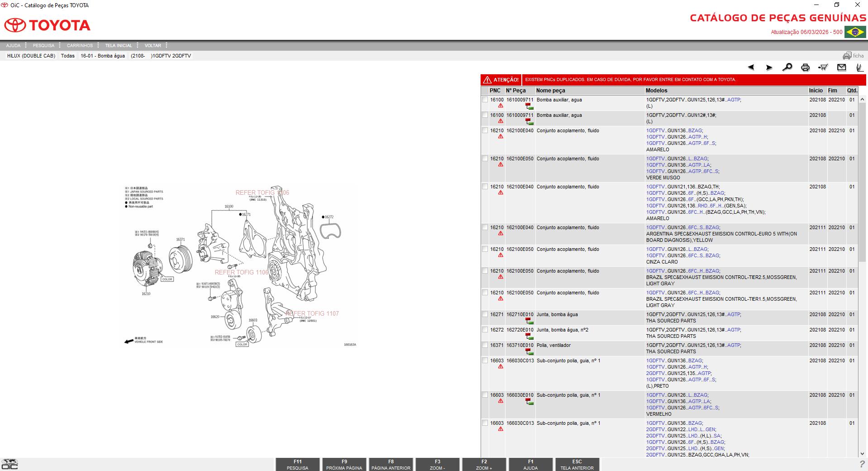Tick the checkbox for 16272 Junta, bomba água, nº2
The height and width of the screenshot is (471, 868).
[x=485, y=330]
